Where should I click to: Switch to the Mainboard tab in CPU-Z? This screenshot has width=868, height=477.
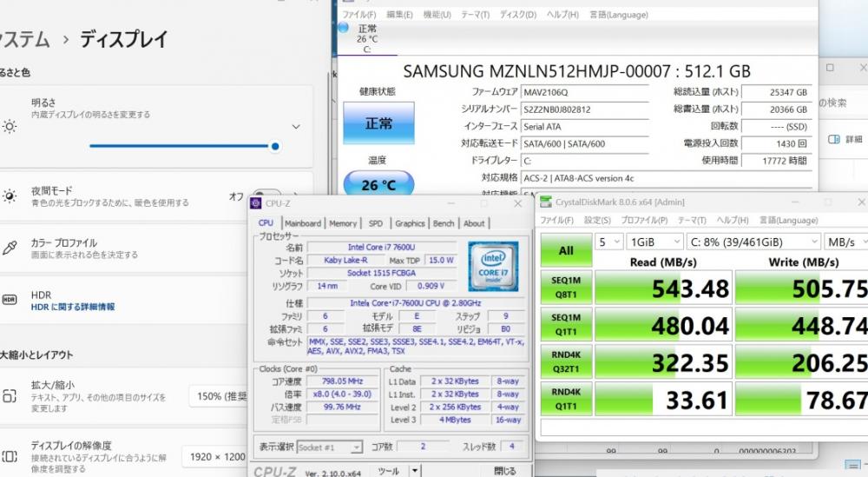click(303, 223)
